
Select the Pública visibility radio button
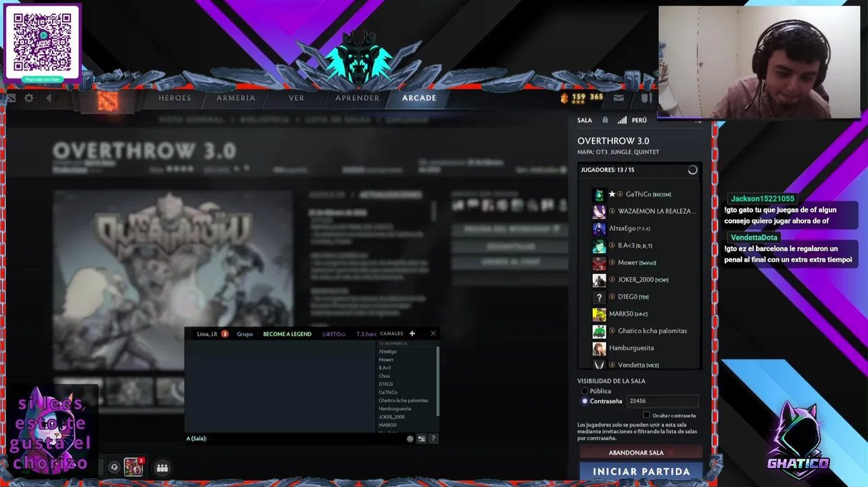click(x=585, y=392)
